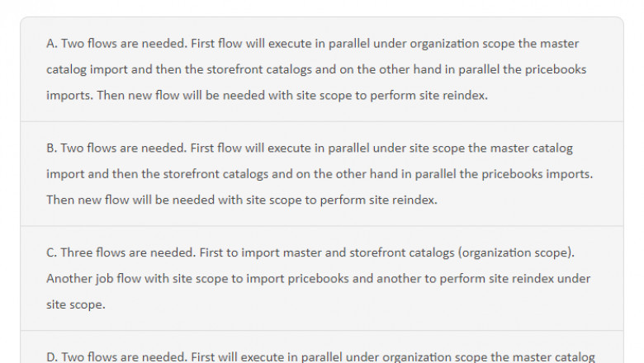Select answer option B
Viewport: 644px width, 363px height.
point(321,174)
